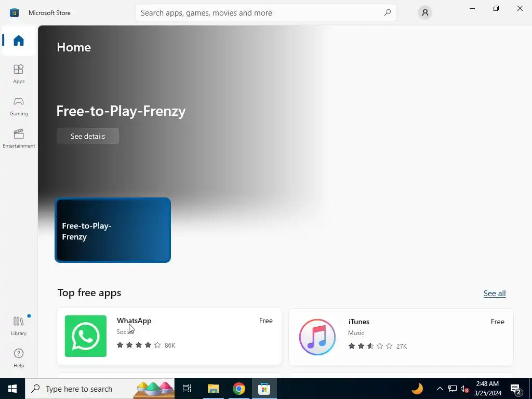Open File Explorer from taskbar
This screenshot has width=532, height=399.
[214, 389]
